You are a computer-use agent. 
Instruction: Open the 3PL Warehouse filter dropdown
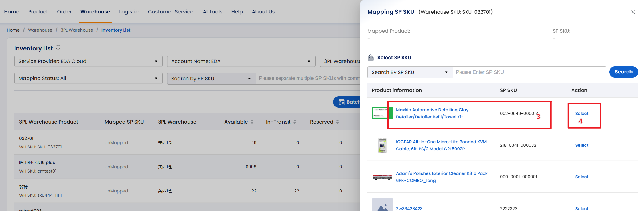click(x=340, y=61)
